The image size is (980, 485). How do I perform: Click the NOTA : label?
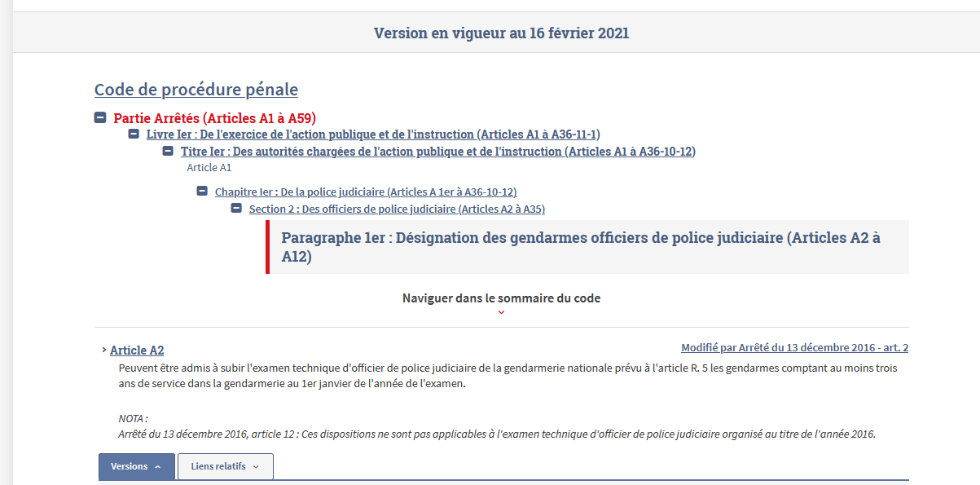(x=133, y=419)
